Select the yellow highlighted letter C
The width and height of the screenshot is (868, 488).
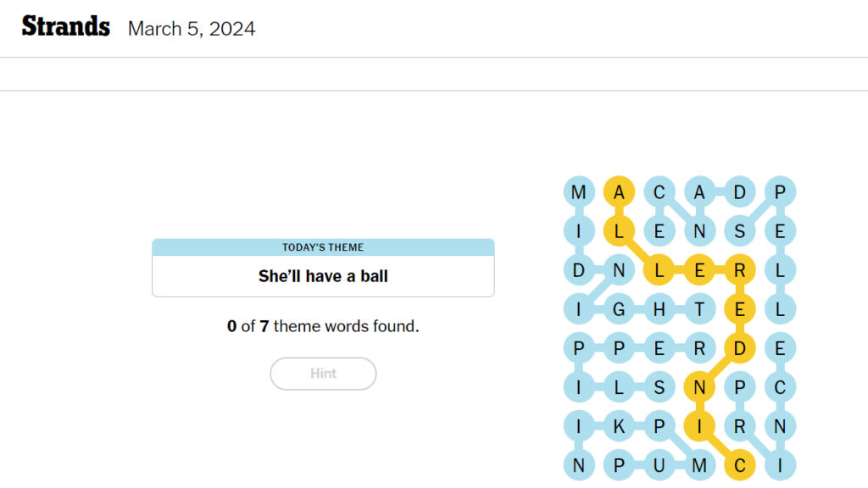[x=739, y=465]
